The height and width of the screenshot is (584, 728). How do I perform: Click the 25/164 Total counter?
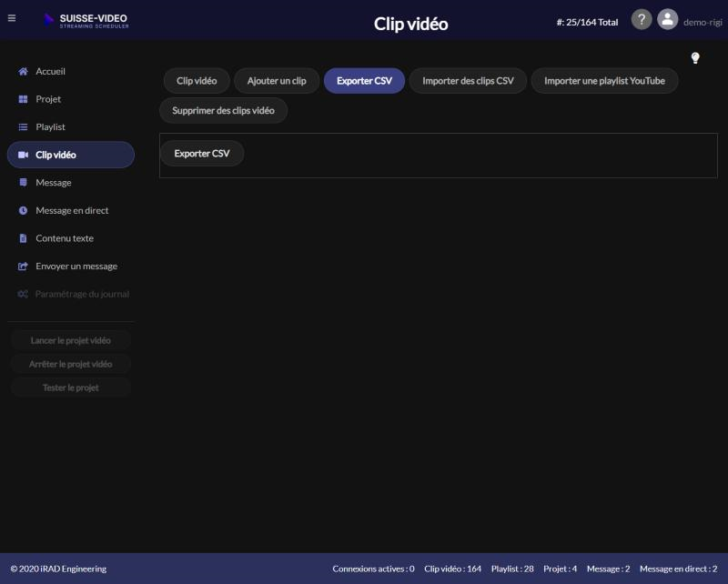pos(587,22)
